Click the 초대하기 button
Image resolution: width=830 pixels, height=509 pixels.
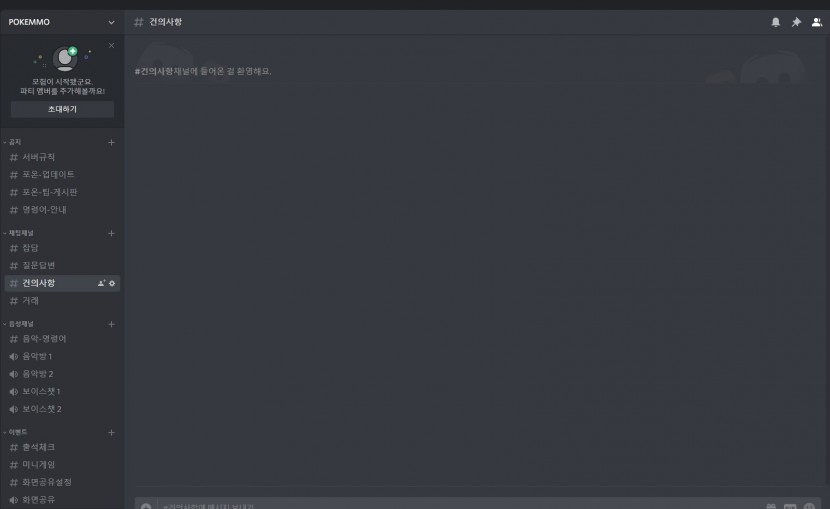point(62,109)
